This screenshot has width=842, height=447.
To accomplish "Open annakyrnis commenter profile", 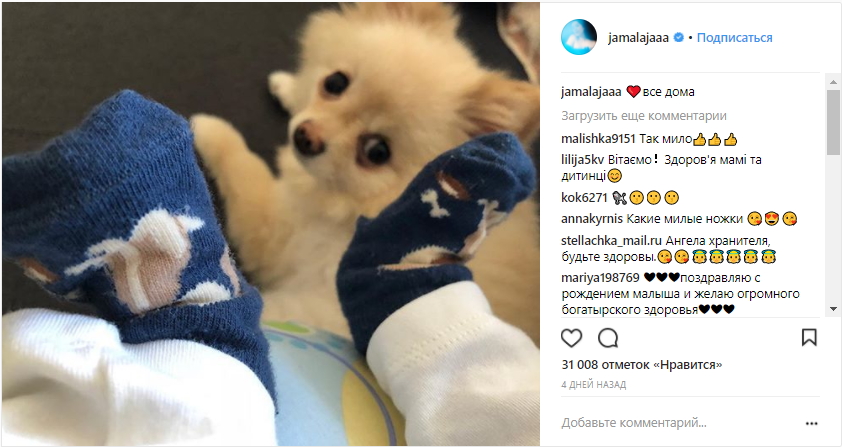I will pos(592,219).
